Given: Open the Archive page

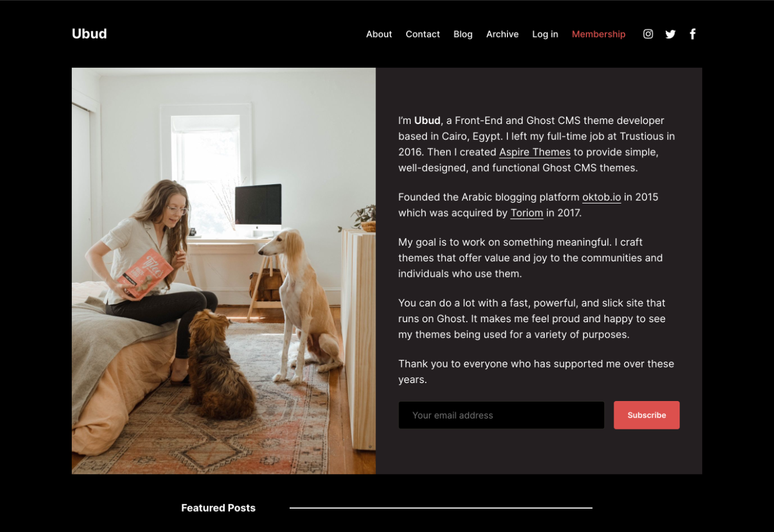Looking at the screenshot, I should tap(502, 34).
